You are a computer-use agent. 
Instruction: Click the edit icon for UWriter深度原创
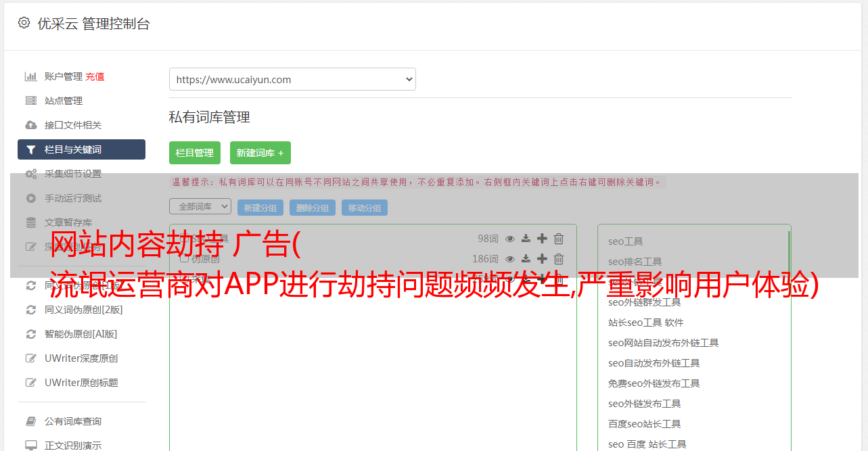[x=31, y=358]
